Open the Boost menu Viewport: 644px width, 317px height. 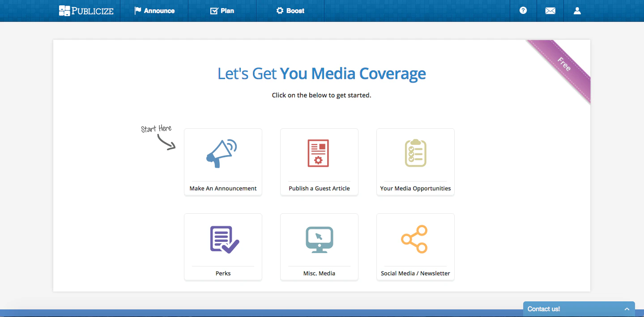[290, 11]
